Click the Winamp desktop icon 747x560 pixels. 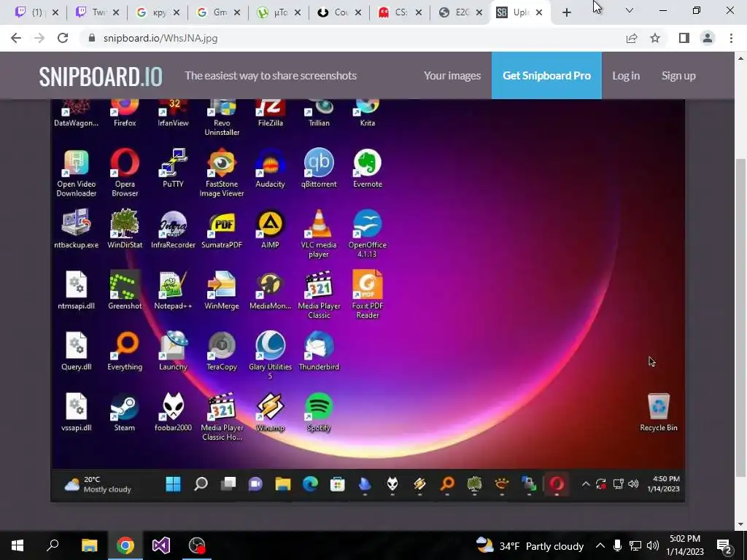tap(270, 412)
